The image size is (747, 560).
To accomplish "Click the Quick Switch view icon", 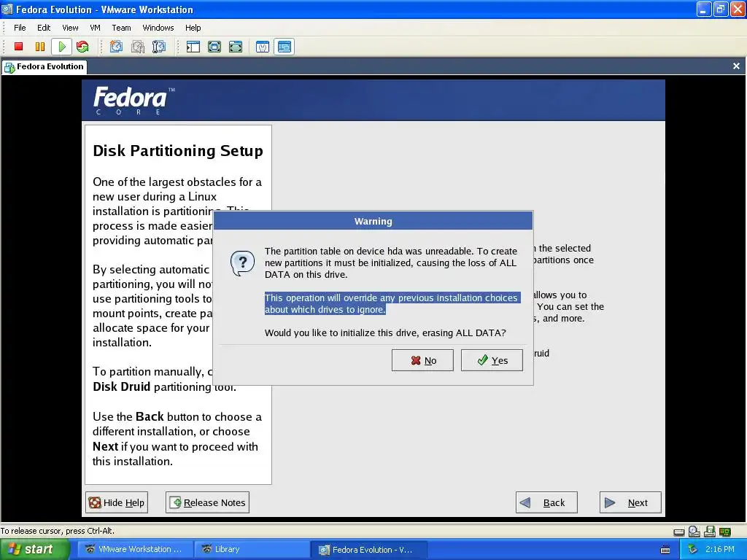I will point(214,47).
